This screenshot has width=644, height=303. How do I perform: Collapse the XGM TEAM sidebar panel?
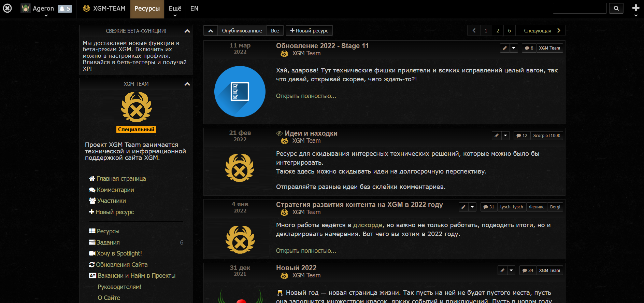coord(187,84)
